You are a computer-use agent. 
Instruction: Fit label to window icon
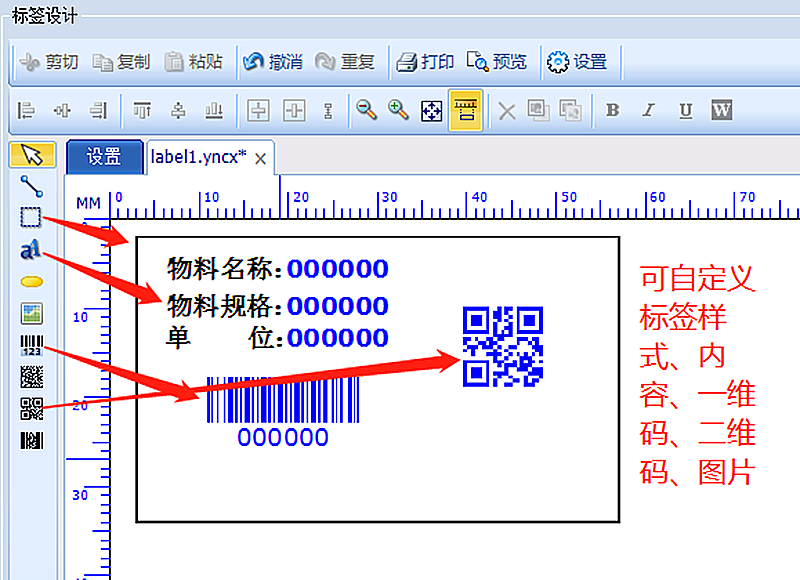pyautogui.click(x=431, y=111)
